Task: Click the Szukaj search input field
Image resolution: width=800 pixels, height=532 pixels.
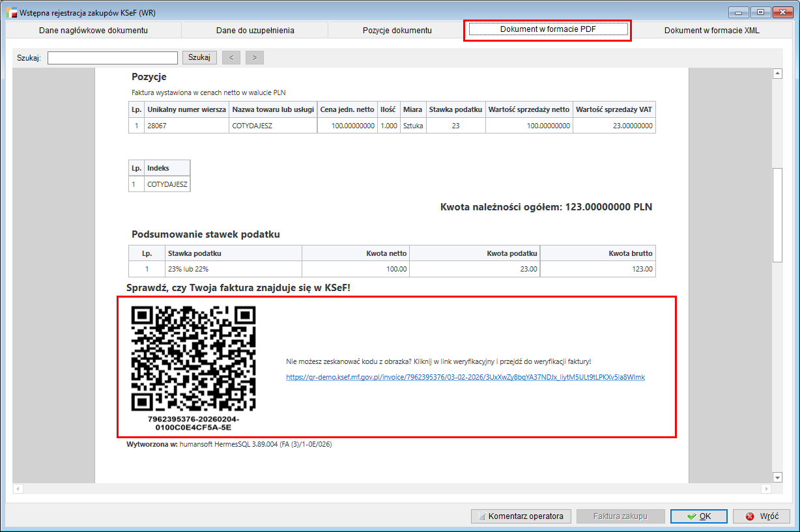Action: [112, 58]
